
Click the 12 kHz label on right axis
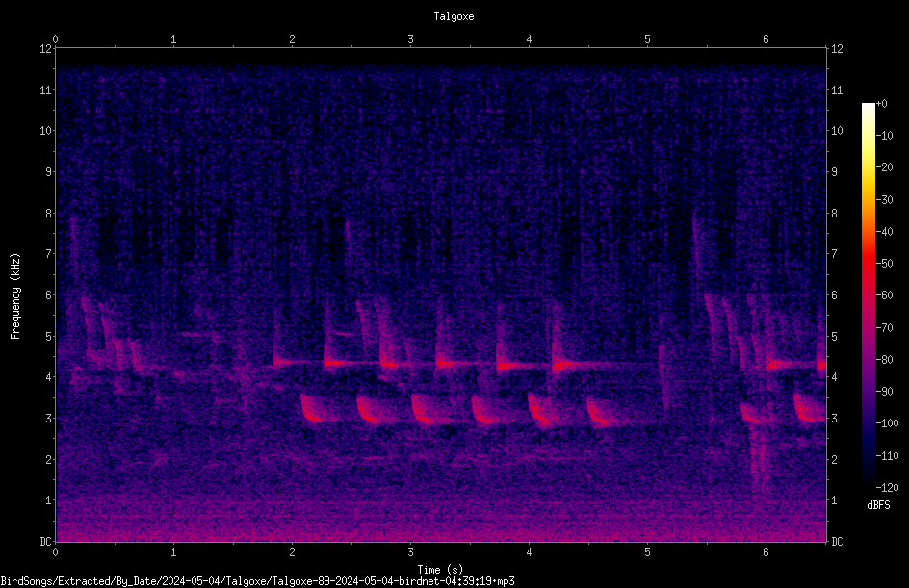[x=837, y=49]
